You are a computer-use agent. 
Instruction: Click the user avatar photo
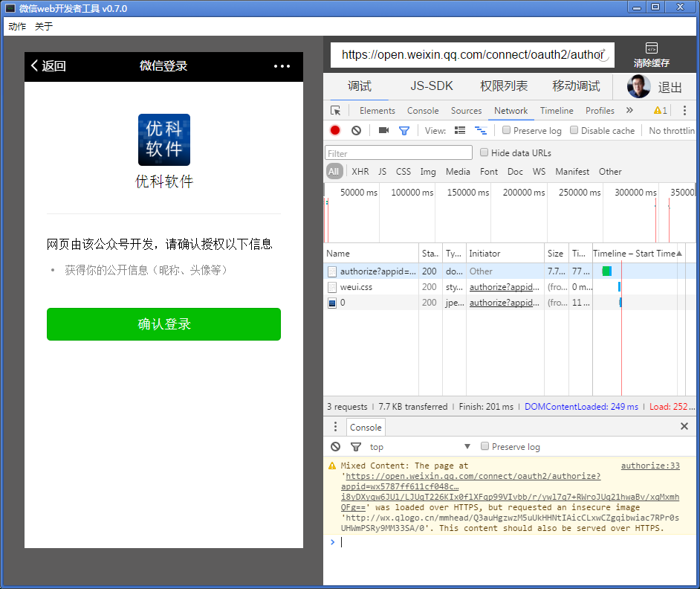pos(638,86)
